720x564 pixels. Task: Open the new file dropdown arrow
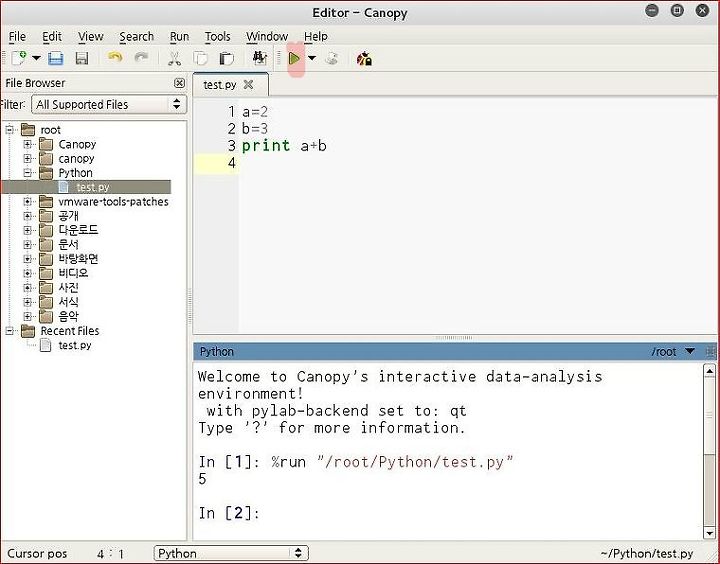36,58
